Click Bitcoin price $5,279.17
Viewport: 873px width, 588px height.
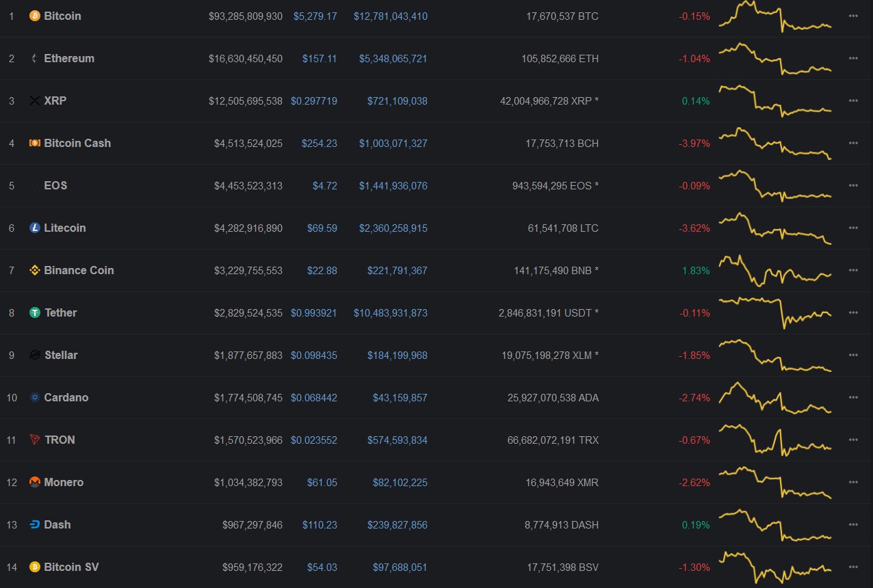315,16
